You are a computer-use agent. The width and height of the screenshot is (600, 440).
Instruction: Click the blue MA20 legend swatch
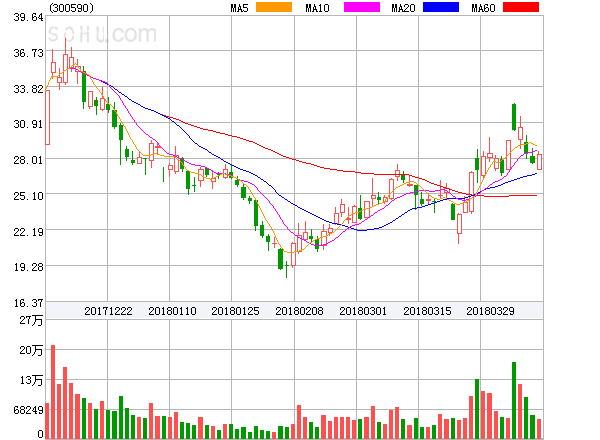click(x=441, y=7)
